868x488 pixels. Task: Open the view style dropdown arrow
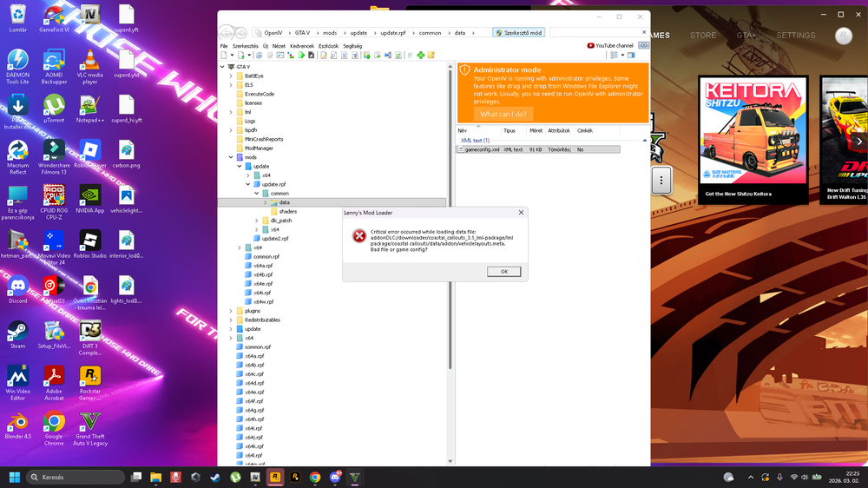pos(622,56)
